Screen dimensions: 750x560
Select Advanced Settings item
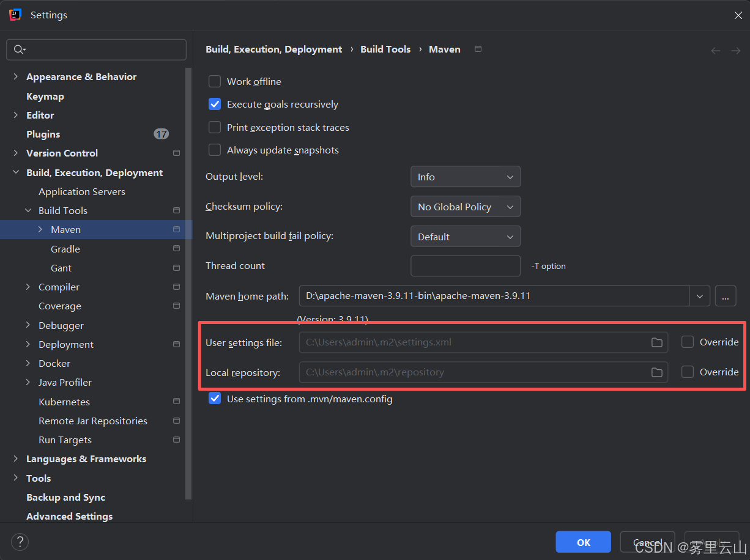click(70, 516)
